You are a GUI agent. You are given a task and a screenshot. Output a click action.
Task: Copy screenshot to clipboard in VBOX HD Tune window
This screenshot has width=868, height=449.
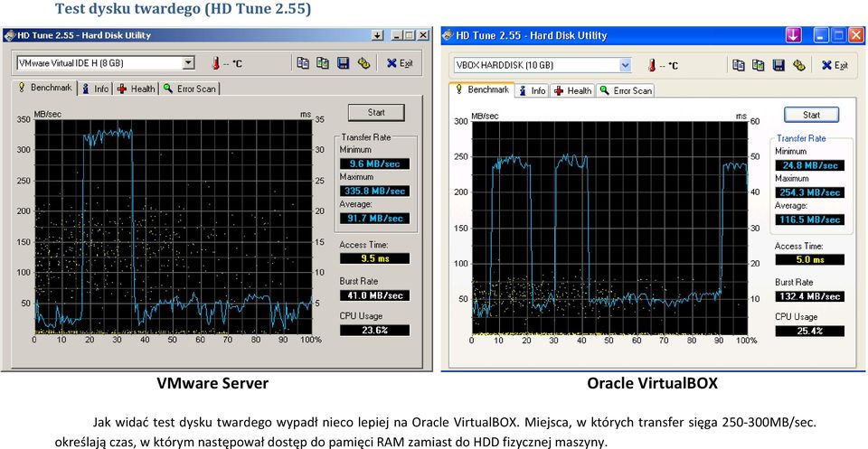pos(759,65)
